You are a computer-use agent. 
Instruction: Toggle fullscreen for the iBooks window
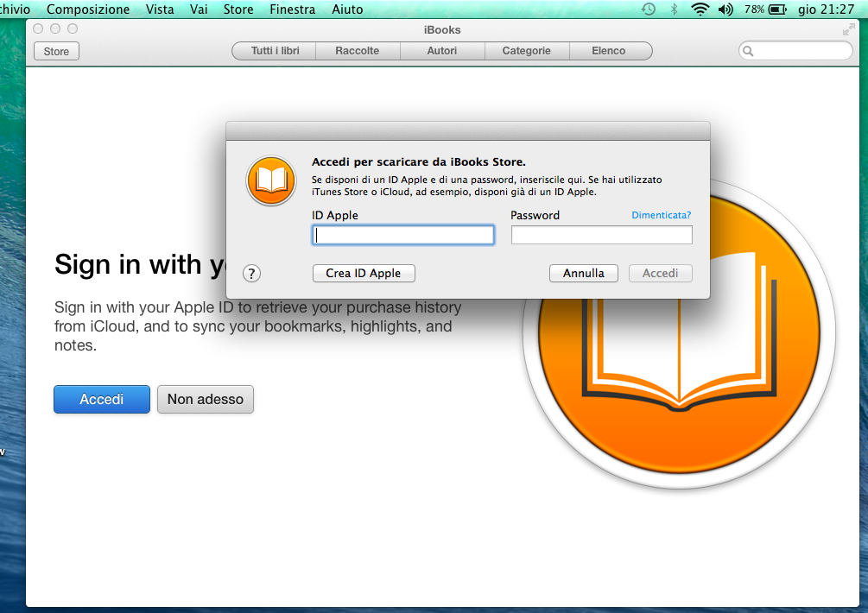click(848, 30)
